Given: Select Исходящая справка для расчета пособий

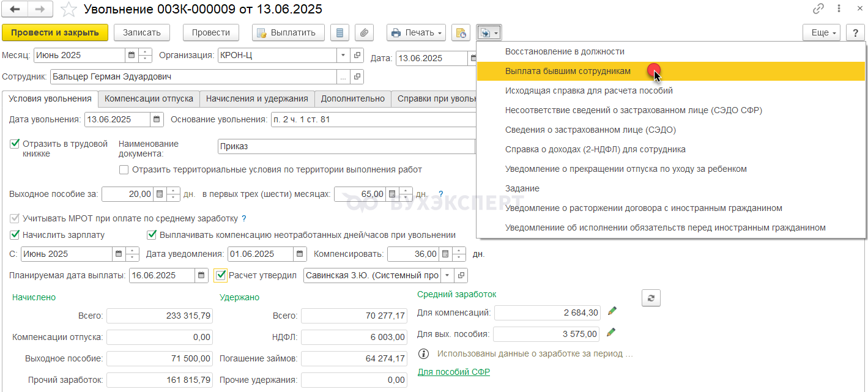Looking at the screenshot, I should click(671, 91).
